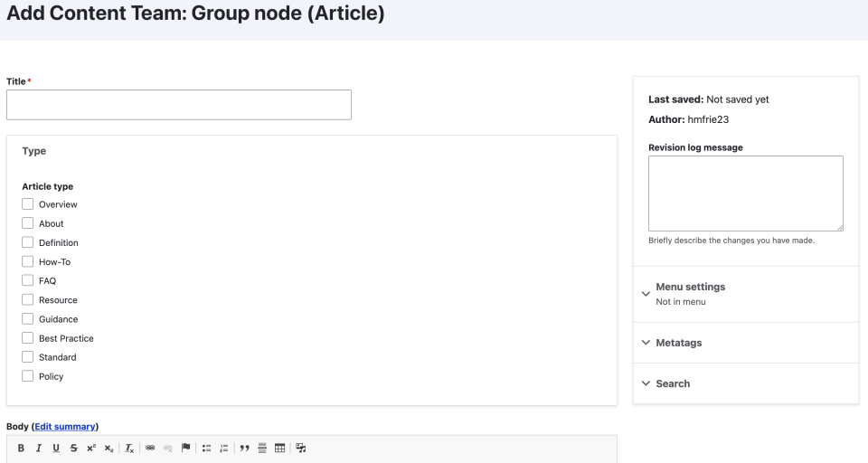Click the 'Not in menu' summary text
This screenshot has width=868, height=463.
coord(681,302)
